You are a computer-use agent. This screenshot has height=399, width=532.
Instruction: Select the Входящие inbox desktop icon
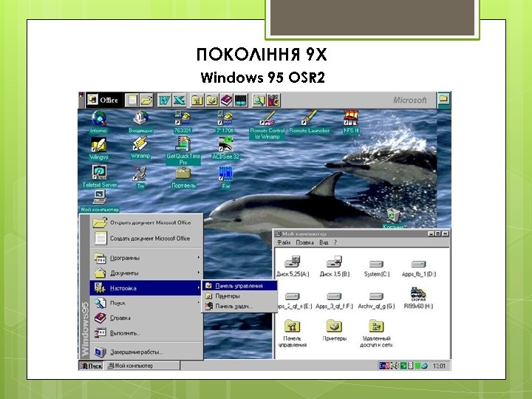tap(140, 123)
